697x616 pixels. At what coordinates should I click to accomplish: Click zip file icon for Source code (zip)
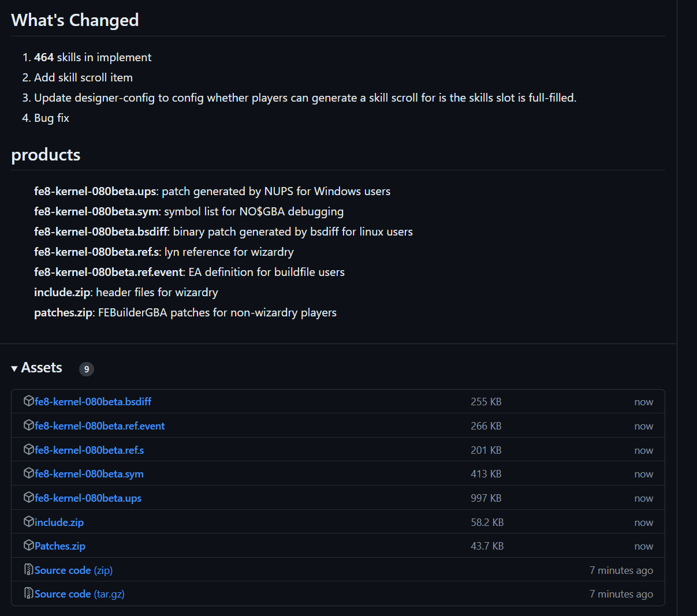[x=28, y=570]
